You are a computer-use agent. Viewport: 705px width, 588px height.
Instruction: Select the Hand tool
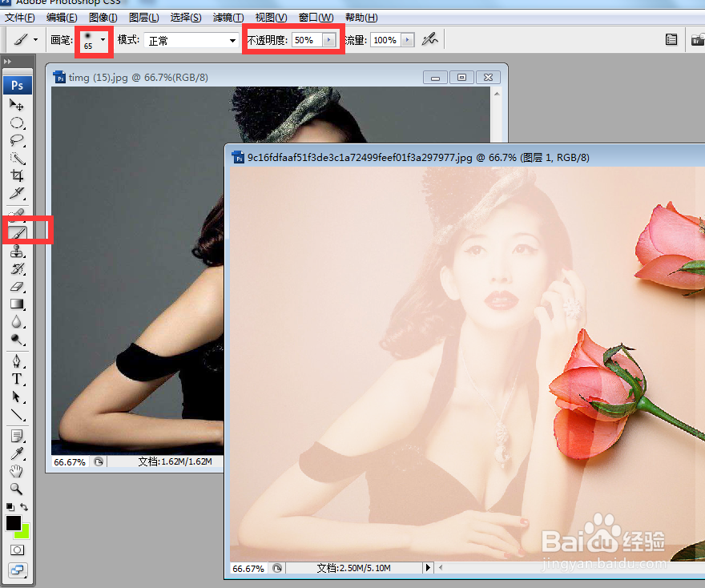17,471
